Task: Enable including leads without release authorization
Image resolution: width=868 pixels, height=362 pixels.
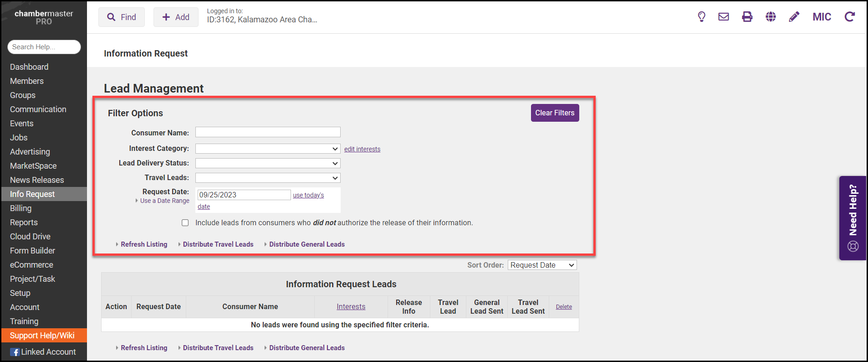Action: click(185, 223)
